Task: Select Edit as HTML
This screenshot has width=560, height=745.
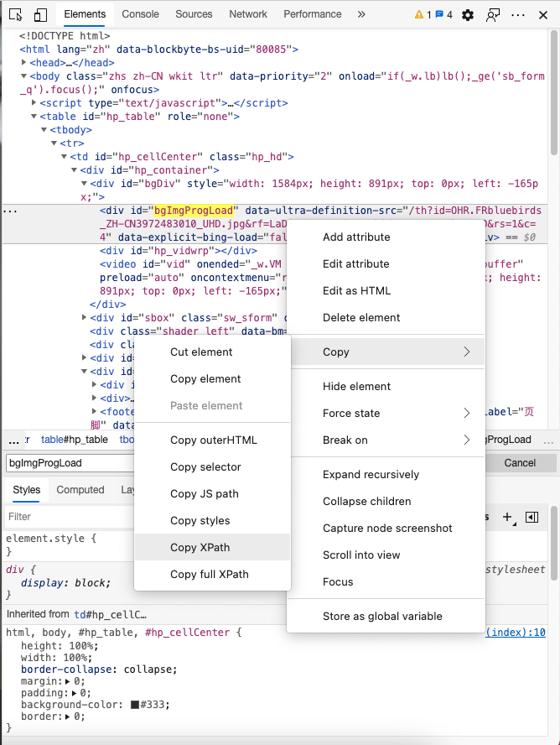Action: point(386,291)
